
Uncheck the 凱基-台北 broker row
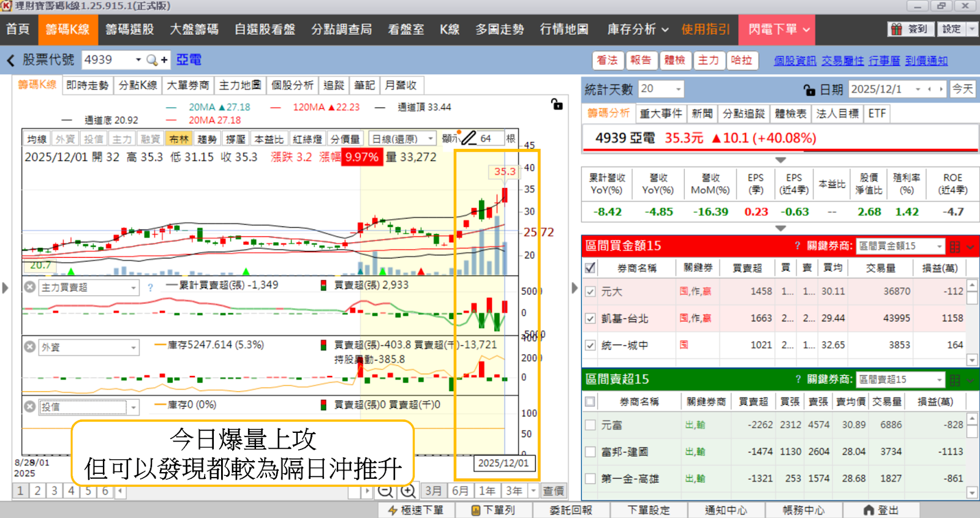[x=590, y=318]
